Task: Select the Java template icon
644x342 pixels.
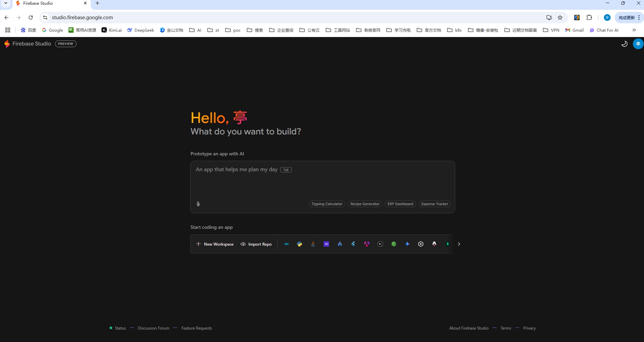Action: [313, 244]
